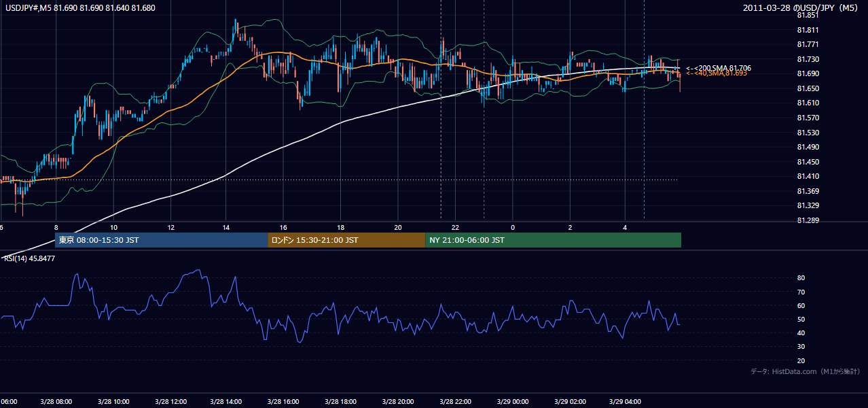The width and height of the screenshot is (868, 408).
Task: Click RSI scale value 20
Action: [x=801, y=360]
